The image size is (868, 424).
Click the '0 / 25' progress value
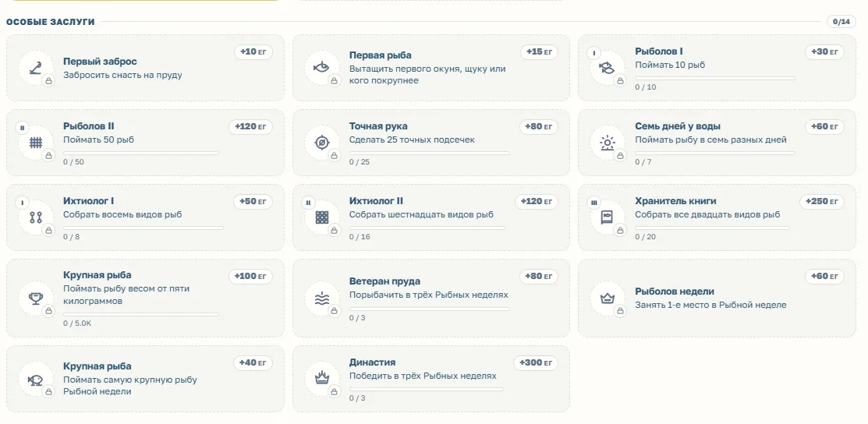tap(360, 162)
